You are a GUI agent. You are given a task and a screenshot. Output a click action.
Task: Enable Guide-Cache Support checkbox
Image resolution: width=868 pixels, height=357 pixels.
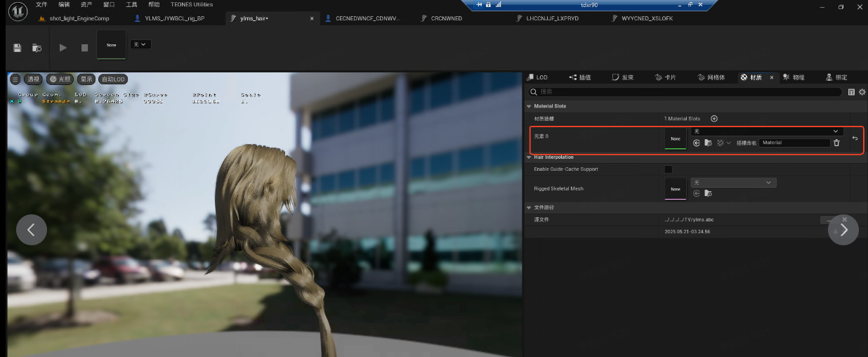pyautogui.click(x=668, y=169)
